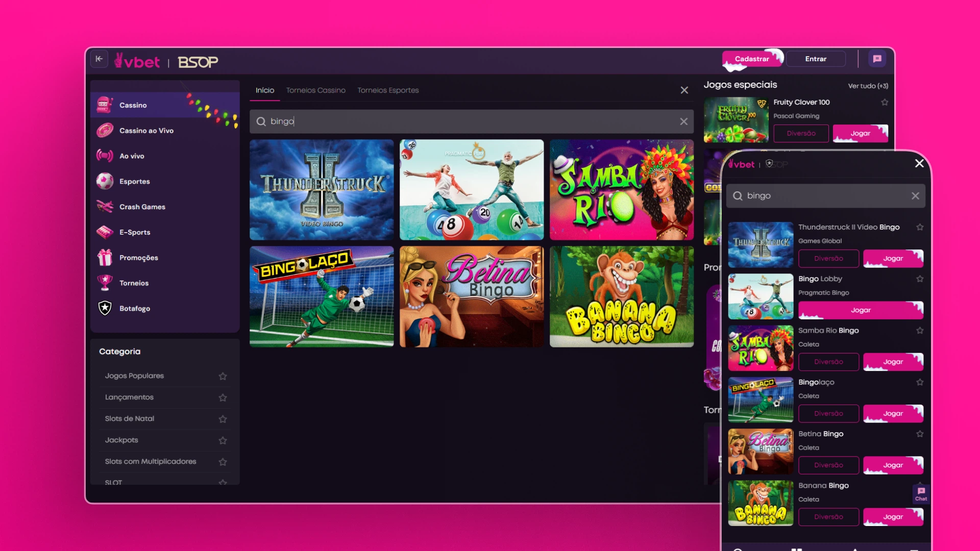This screenshot has width=980, height=551.
Task: Click Diversão for Betina Bingo
Action: point(828,465)
